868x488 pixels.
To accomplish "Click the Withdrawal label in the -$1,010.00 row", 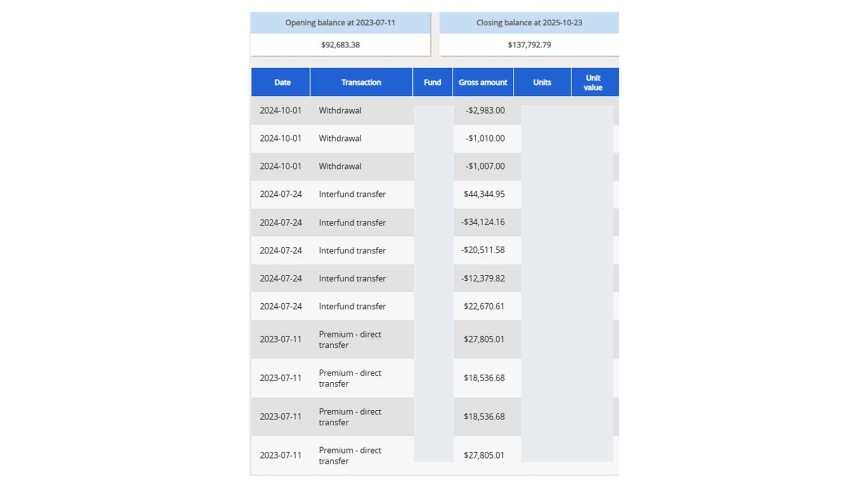I will 340,138.
